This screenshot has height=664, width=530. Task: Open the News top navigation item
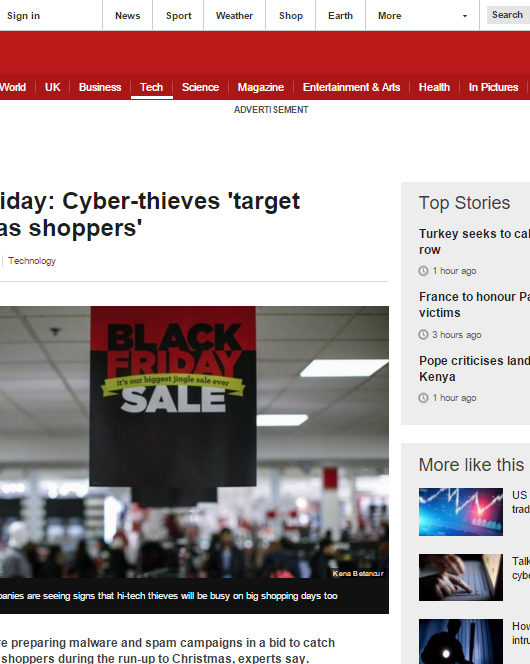(x=127, y=16)
